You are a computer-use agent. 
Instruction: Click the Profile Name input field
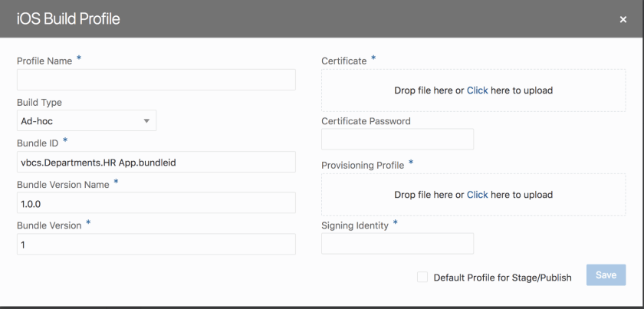pos(156,80)
